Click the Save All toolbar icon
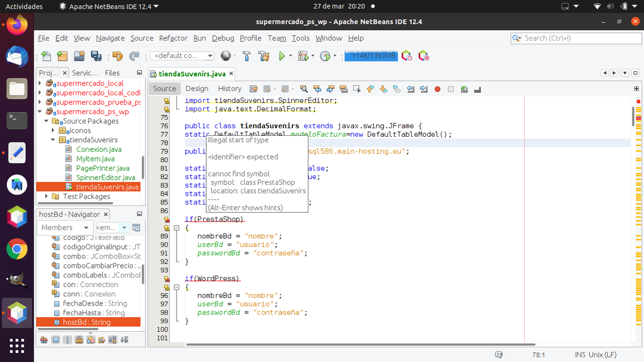The image size is (644, 362). coord(96,56)
